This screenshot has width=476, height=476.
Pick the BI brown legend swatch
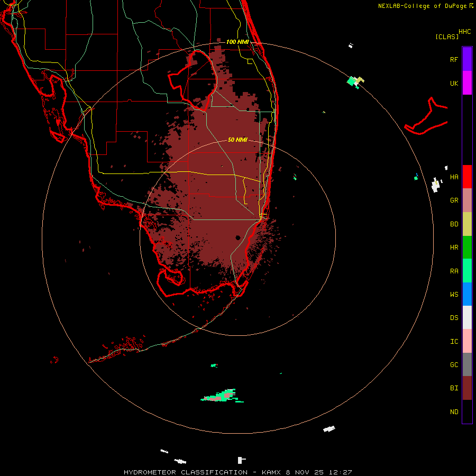click(x=467, y=388)
